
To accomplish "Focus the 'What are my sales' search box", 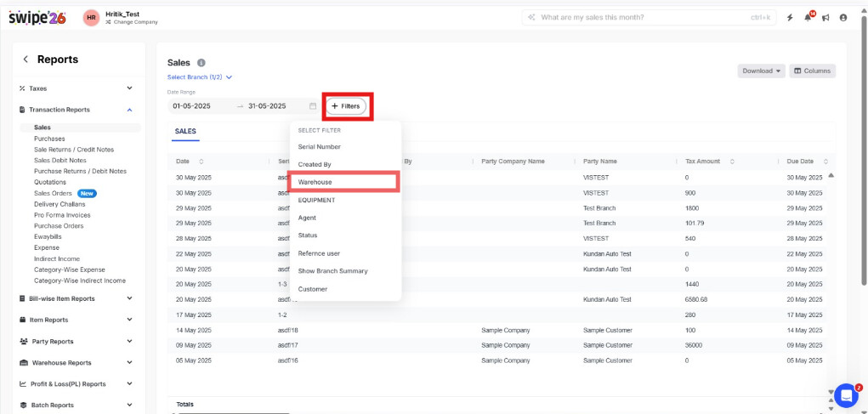I will point(649,18).
